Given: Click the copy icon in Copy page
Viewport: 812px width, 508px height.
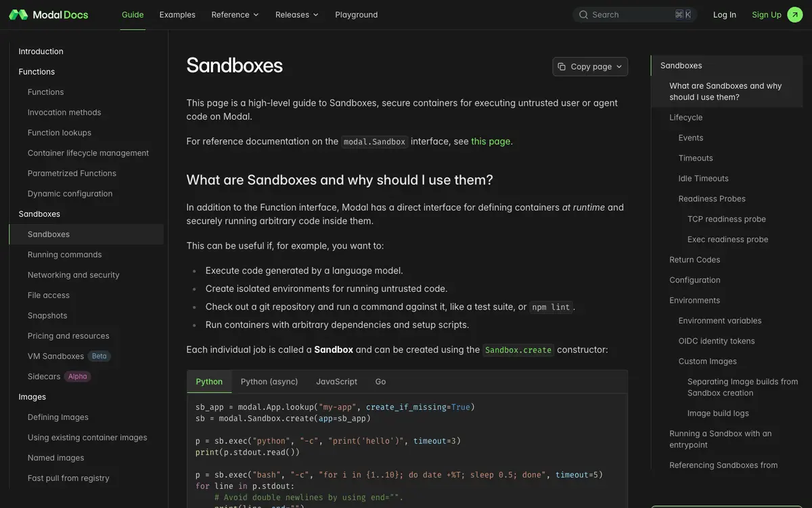Looking at the screenshot, I should pos(562,66).
